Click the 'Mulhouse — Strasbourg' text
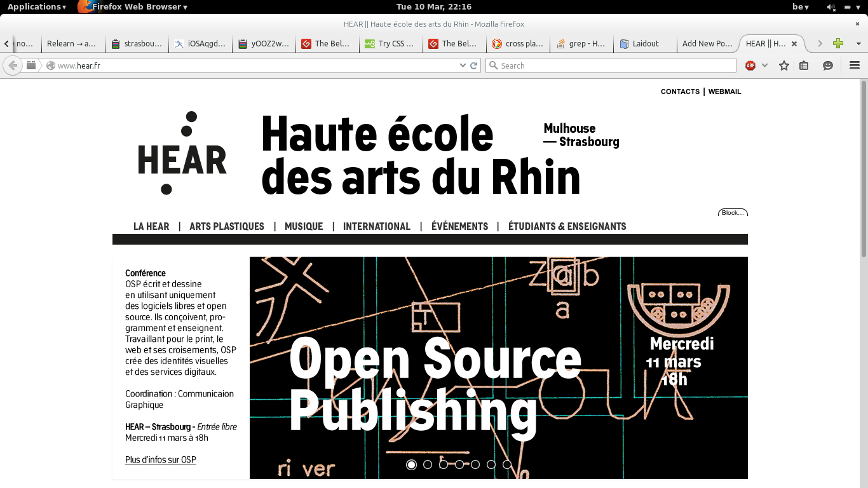The width and height of the screenshot is (868, 488). pos(581,135)
